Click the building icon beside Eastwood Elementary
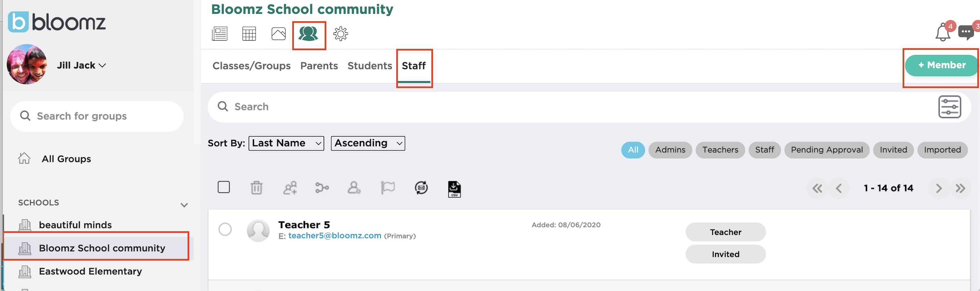This screenshot has height=291, width=980. [25, 272]
